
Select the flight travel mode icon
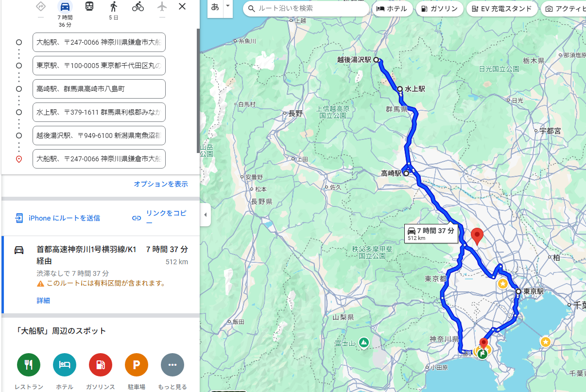pyautogui.click(x=162, y=6)
